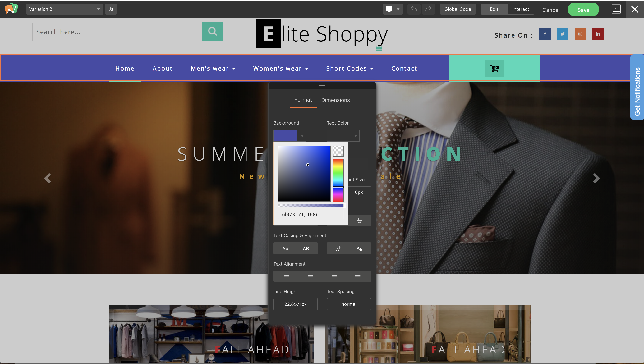
Task: Click the undo arrow icon
Action: point(414,9)
